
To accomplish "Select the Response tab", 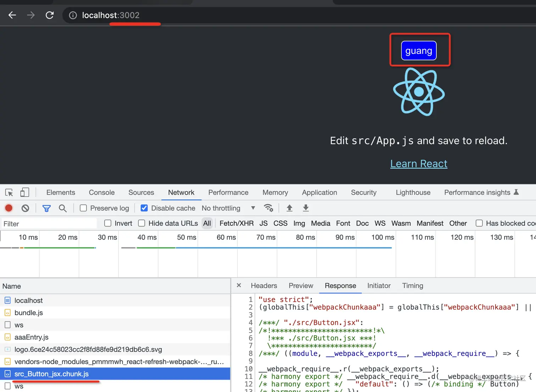I will (x=340, y=286).
